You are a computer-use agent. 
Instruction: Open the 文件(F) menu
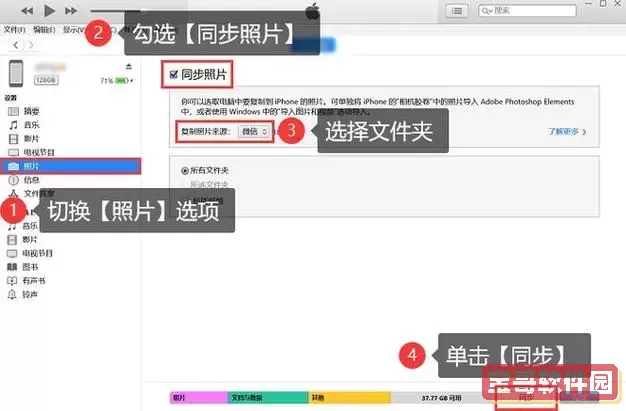(14, 30)
